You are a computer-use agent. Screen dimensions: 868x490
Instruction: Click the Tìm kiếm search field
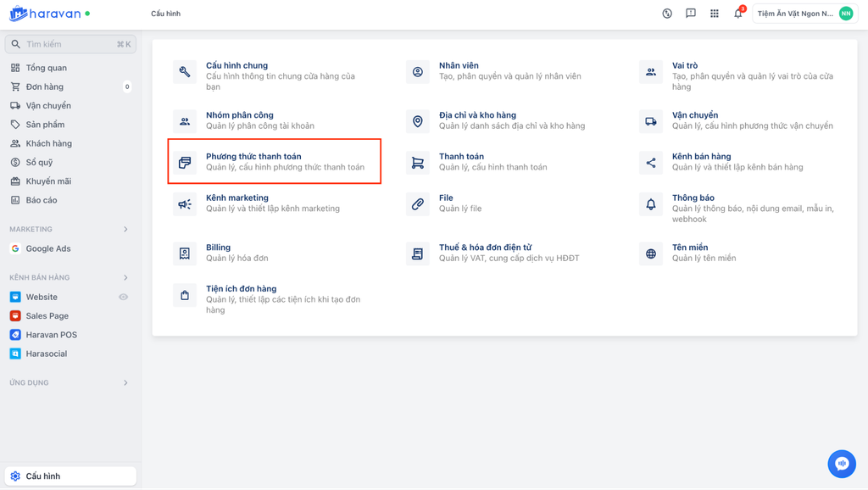click(70, 44)
